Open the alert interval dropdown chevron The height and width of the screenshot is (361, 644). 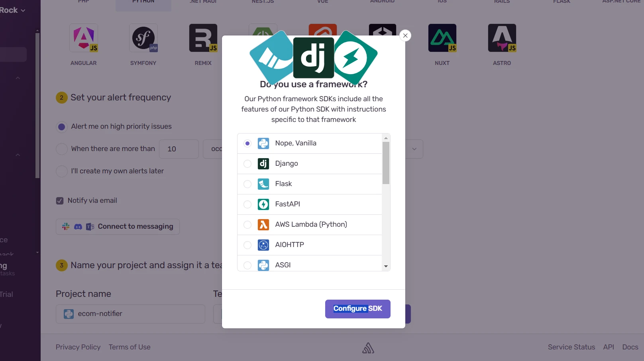414,149
